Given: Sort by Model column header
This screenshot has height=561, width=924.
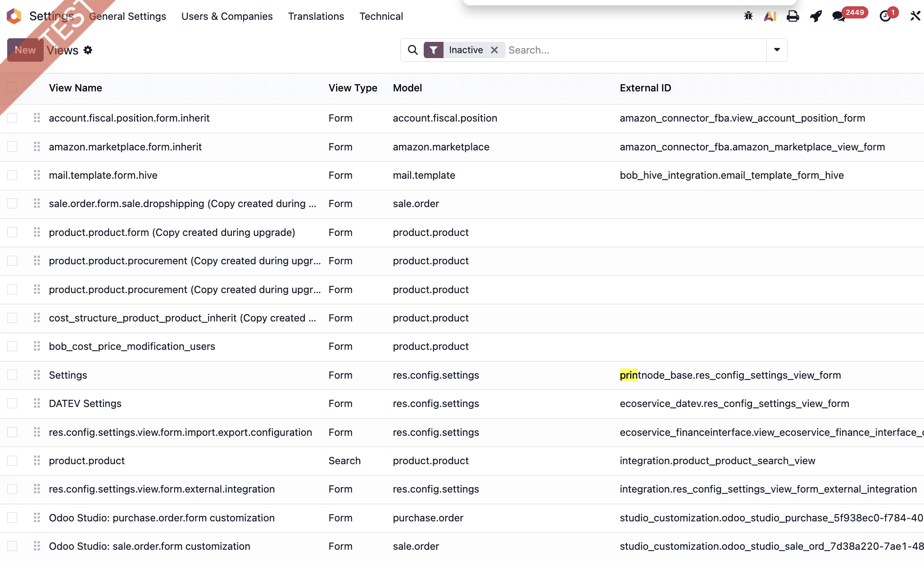Looking at the screenshot, I should (408, 88).
